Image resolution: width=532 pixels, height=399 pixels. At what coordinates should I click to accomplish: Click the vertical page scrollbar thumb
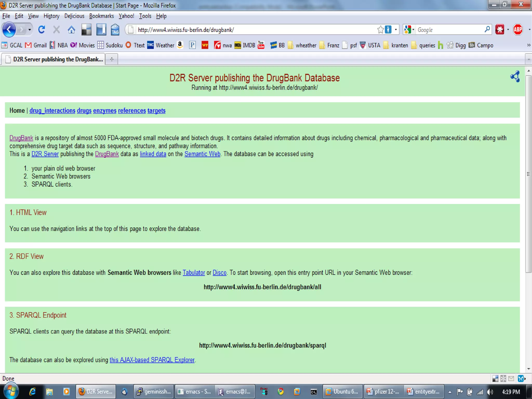coord(528,174)
